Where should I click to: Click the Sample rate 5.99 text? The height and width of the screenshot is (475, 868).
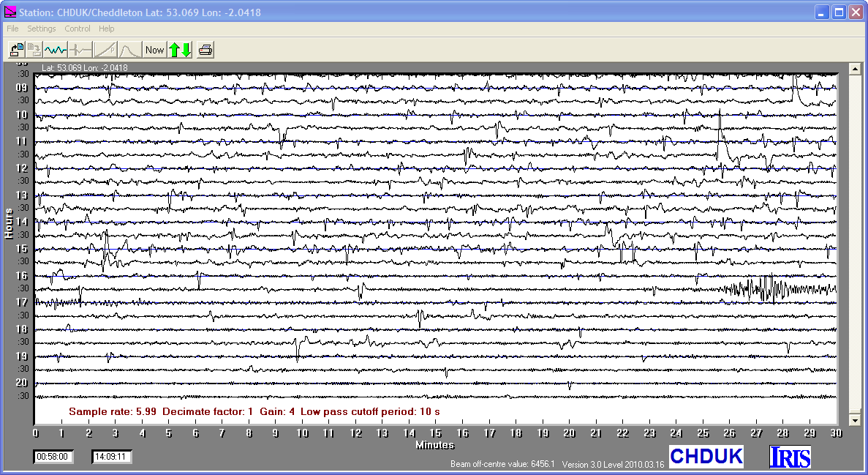pos(113,412)
